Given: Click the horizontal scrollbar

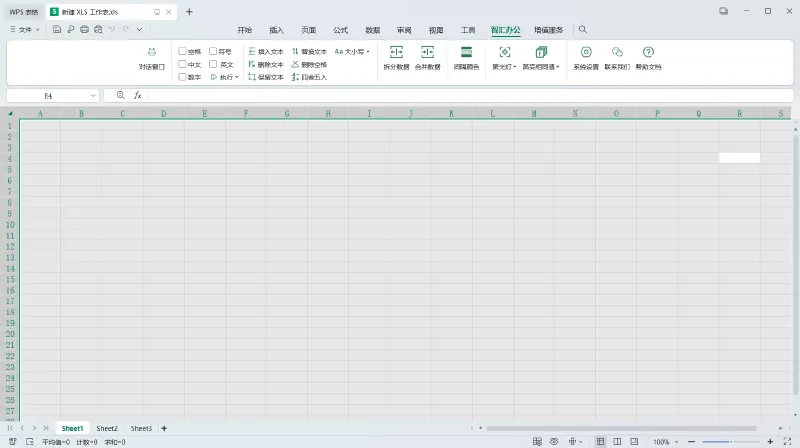Looking at the screenshot, I should (x=621, y=428).
